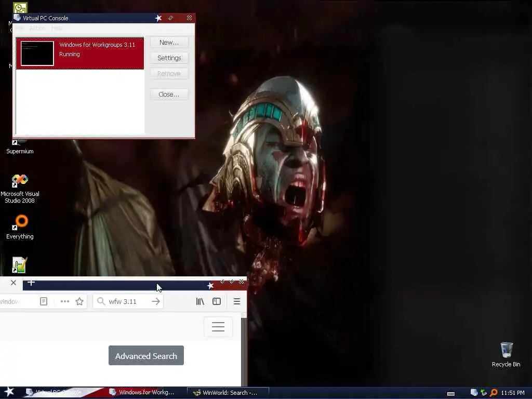Click the star icon in Virtual PC Console title bar
This screenshot has width=532, height=399.
[x=158, y=18]
